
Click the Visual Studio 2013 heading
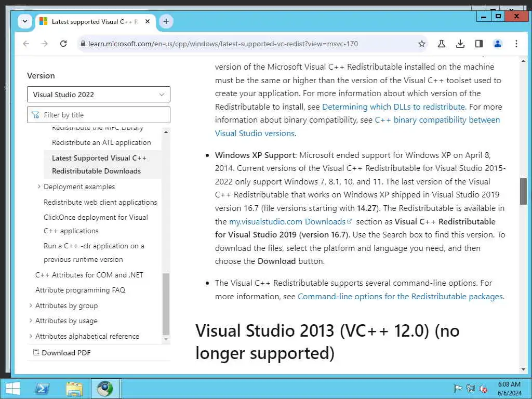click(327, 342)
